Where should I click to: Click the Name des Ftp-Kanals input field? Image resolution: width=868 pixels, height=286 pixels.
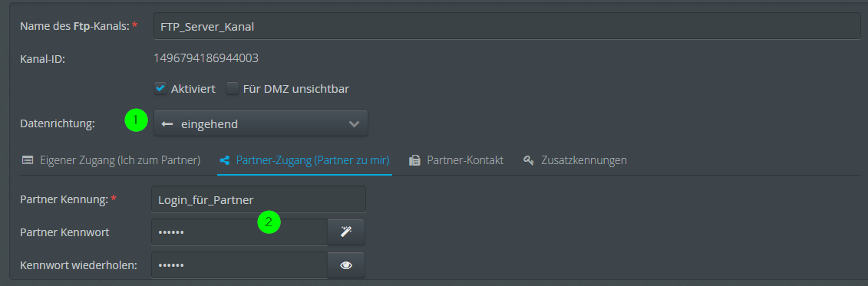[507, 26]
